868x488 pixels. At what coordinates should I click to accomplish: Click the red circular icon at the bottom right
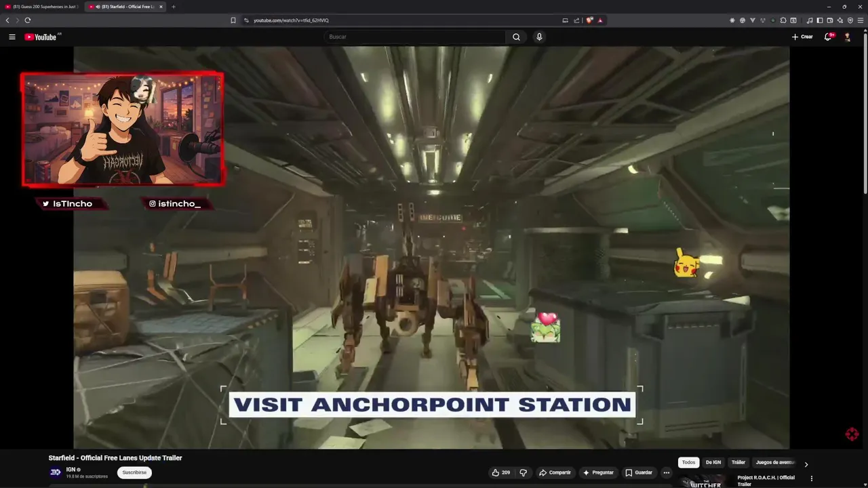click(x=852, y=434)
